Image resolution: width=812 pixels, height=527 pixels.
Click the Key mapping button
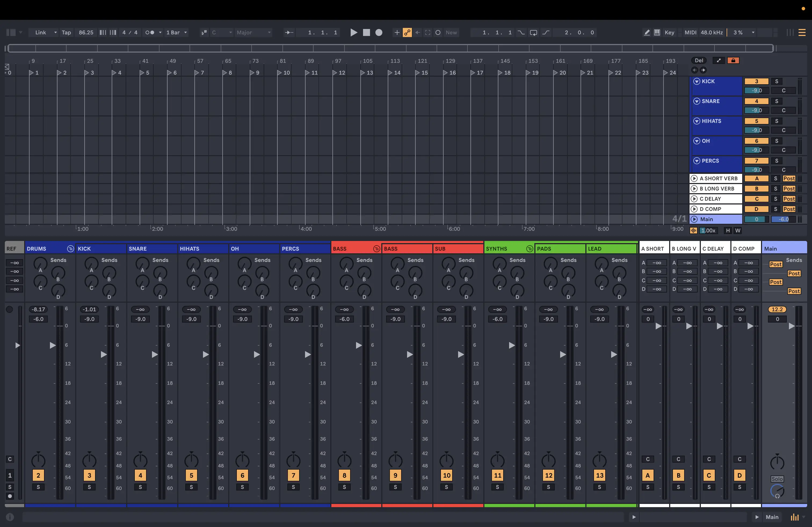(x=669, y=32)
